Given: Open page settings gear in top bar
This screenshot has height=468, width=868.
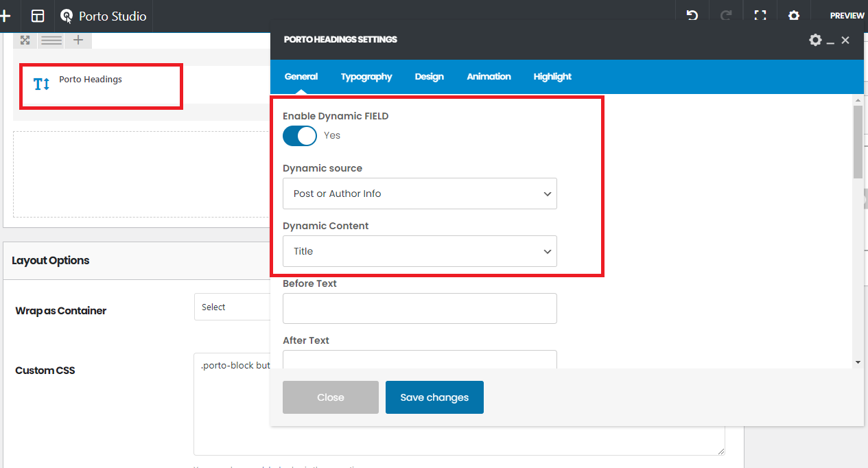Looking at the screenshot, I should 794,15.
